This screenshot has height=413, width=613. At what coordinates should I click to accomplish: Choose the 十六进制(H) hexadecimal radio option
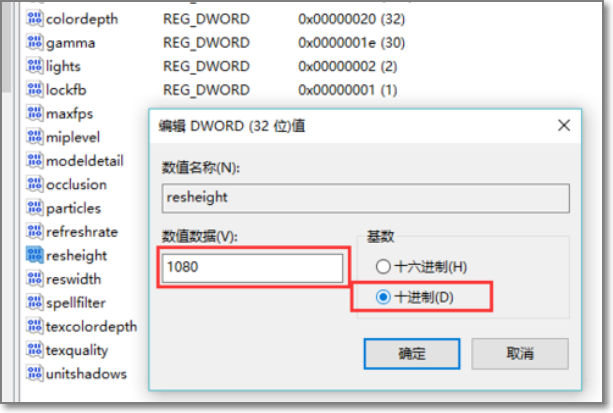tap(381, 267)
